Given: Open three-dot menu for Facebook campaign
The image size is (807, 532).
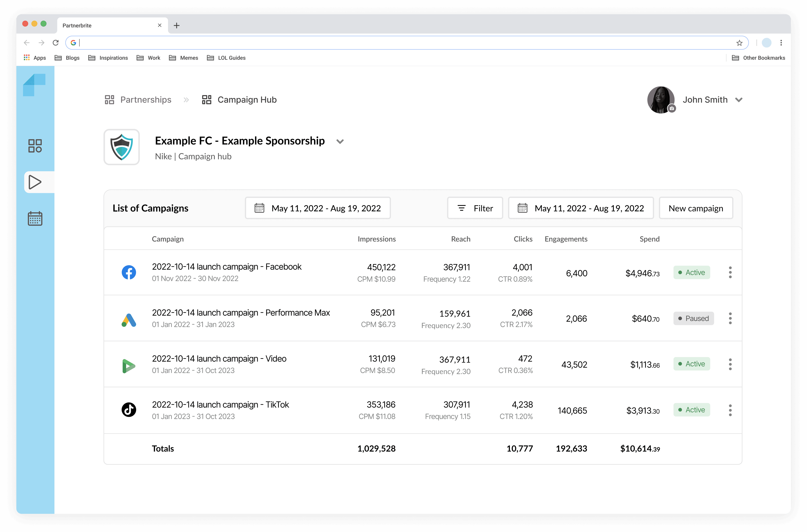Looking at the screenshot, I should click(730, 272).
